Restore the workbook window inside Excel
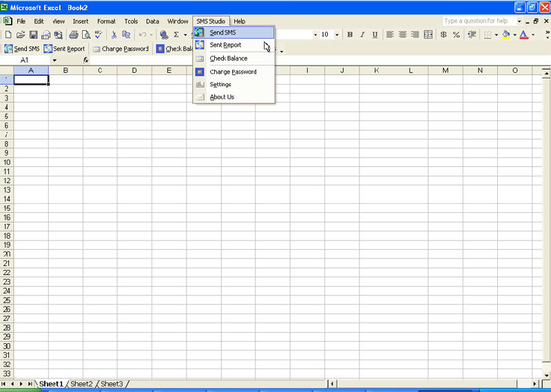 536,21
